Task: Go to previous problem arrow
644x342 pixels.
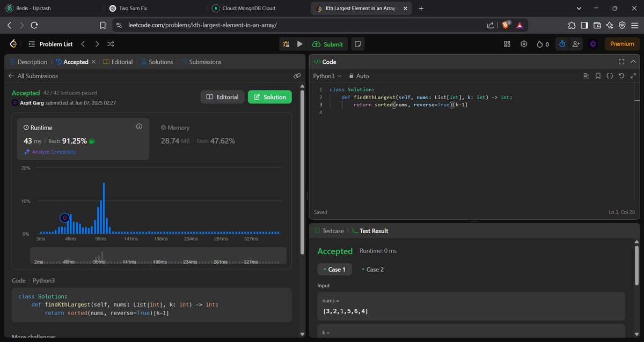Action: (83, 44)
